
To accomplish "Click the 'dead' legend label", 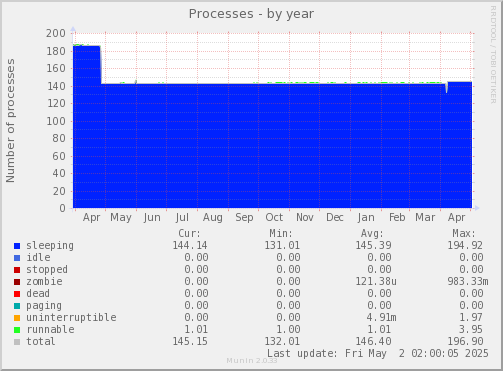I will click(x=38, y=293).
